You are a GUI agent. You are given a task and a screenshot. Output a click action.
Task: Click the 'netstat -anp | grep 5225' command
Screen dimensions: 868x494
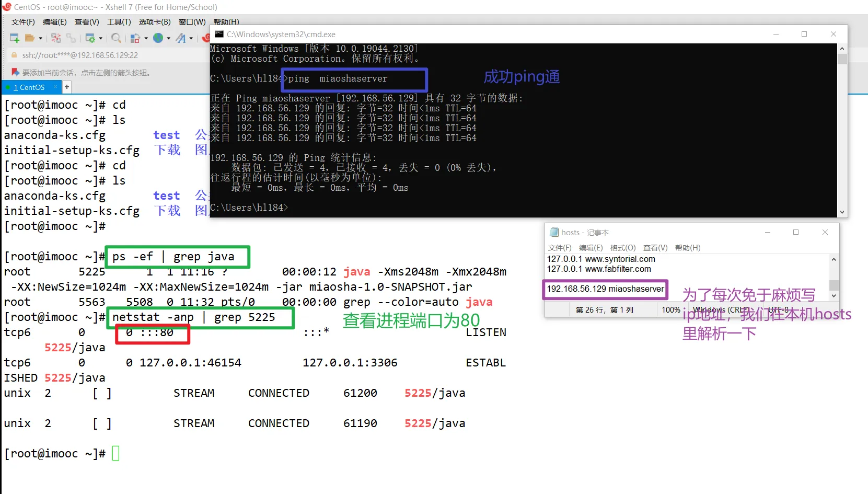(x=193, y=317)
